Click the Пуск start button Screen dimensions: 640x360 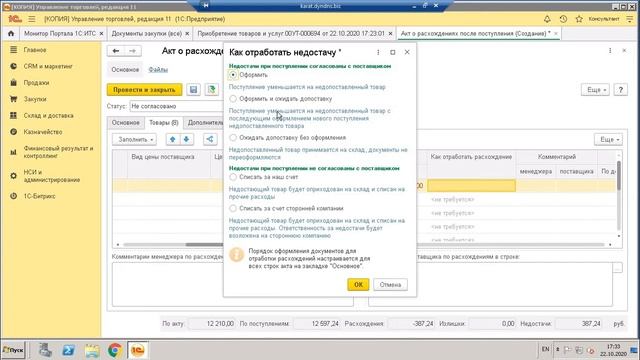tap(13, 350)
